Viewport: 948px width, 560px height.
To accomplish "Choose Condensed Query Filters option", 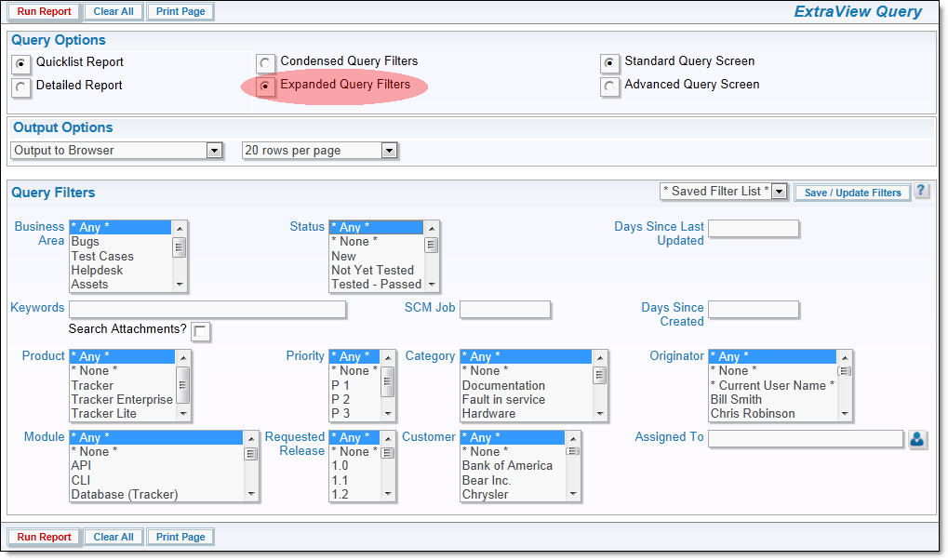I will coord(266,63).
